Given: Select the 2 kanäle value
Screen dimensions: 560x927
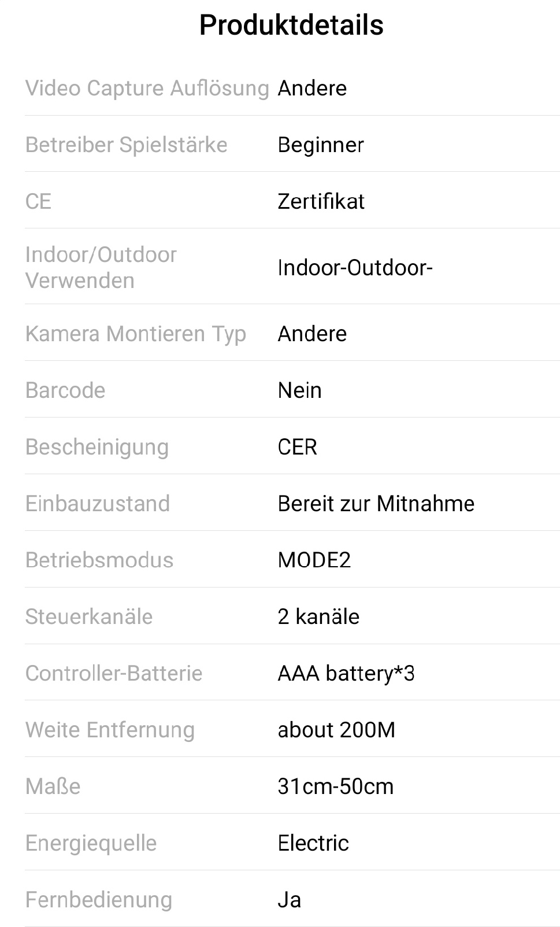Looking at the screenshot, I should coord(318,617).
